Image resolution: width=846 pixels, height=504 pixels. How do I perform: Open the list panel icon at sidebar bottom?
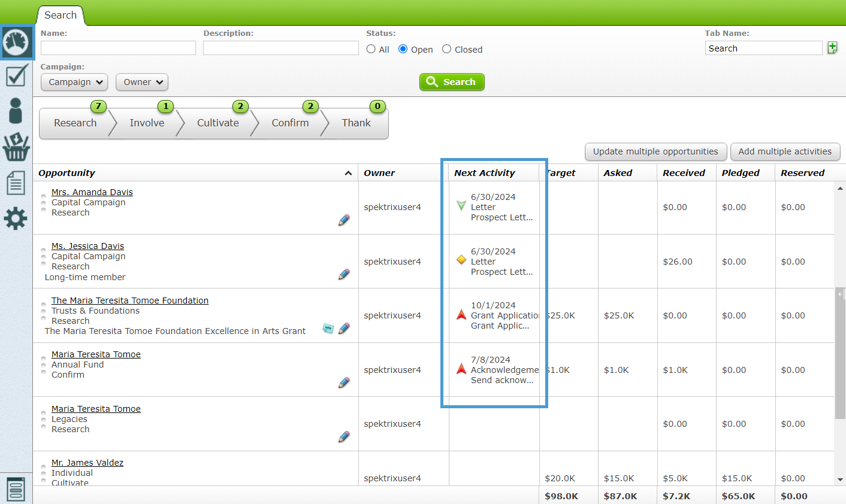(16, 489)
